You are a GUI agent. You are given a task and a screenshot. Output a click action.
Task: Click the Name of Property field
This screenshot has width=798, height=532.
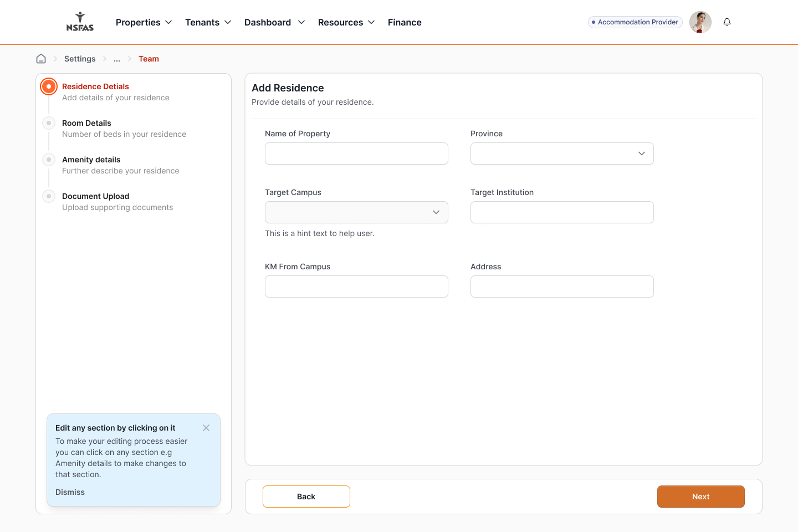(356, 154)
